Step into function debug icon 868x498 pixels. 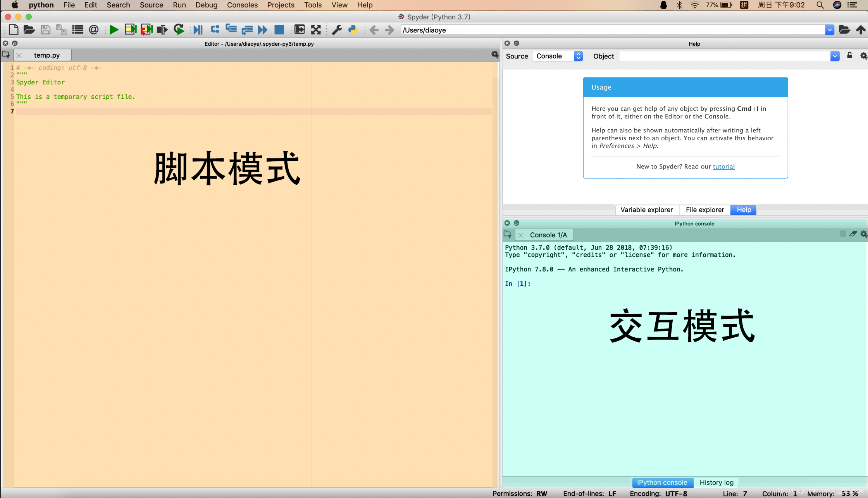point(231,30)
